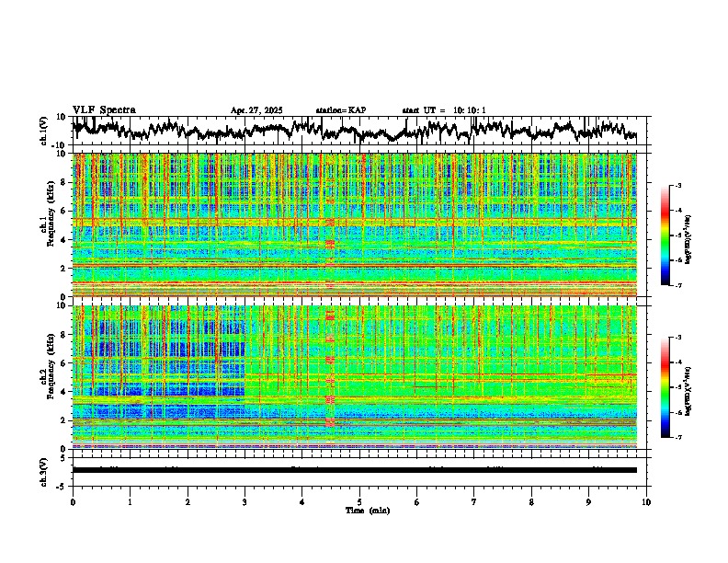The width and height of the screenshot is (728, 563).
Task: Click the "Time (min)" axis title
Action: pos(368,511)
